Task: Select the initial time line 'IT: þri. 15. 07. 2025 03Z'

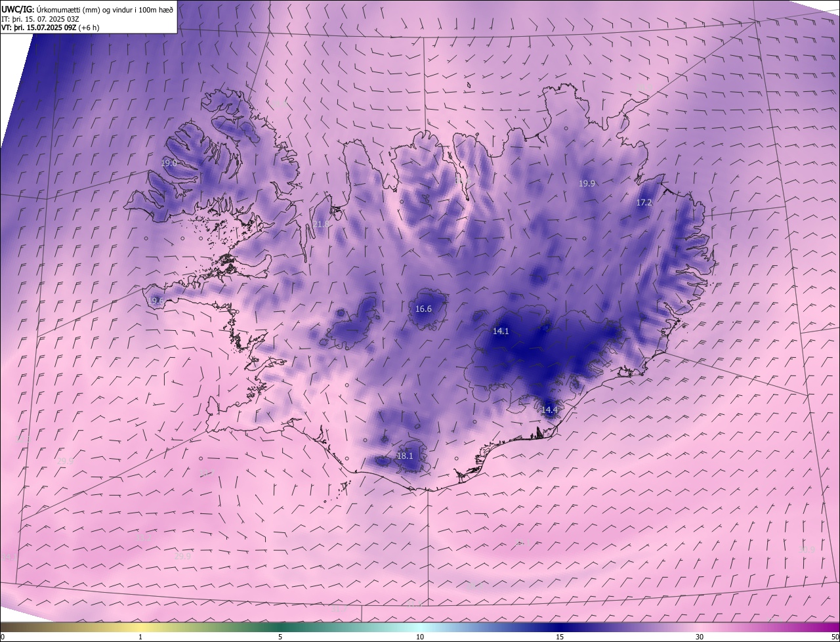Action: point(41,20)
